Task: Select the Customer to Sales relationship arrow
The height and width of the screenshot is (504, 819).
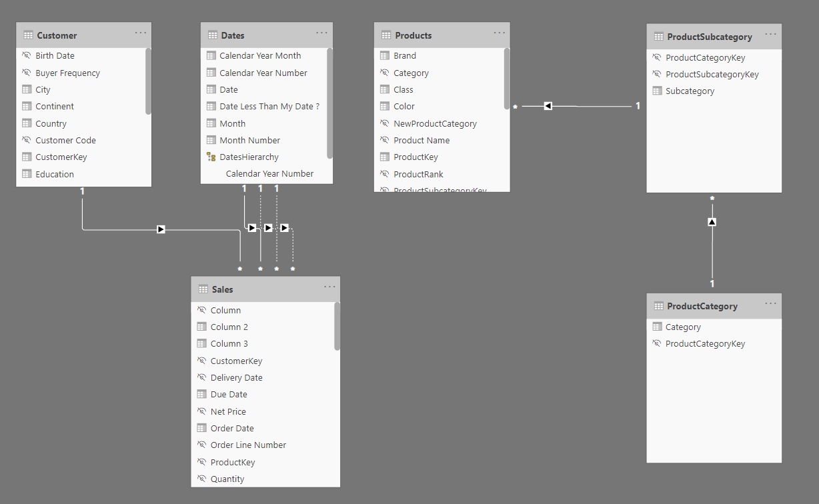Action: (x=161, y=229)
